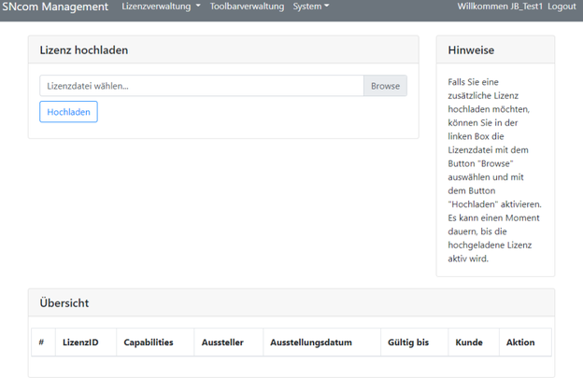Expand the System dropdown menu
This screenshot has height=392, width=583.
(310, 7)
